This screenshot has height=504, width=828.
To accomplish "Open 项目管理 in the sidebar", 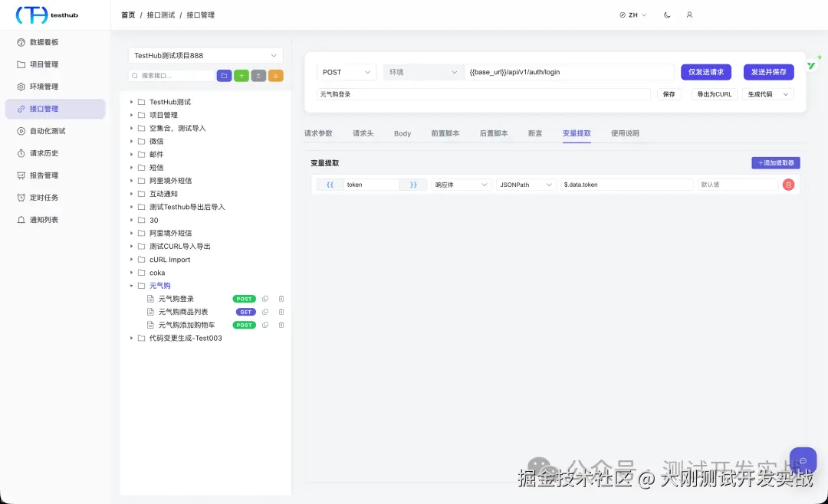I will (x=44, y=64).
